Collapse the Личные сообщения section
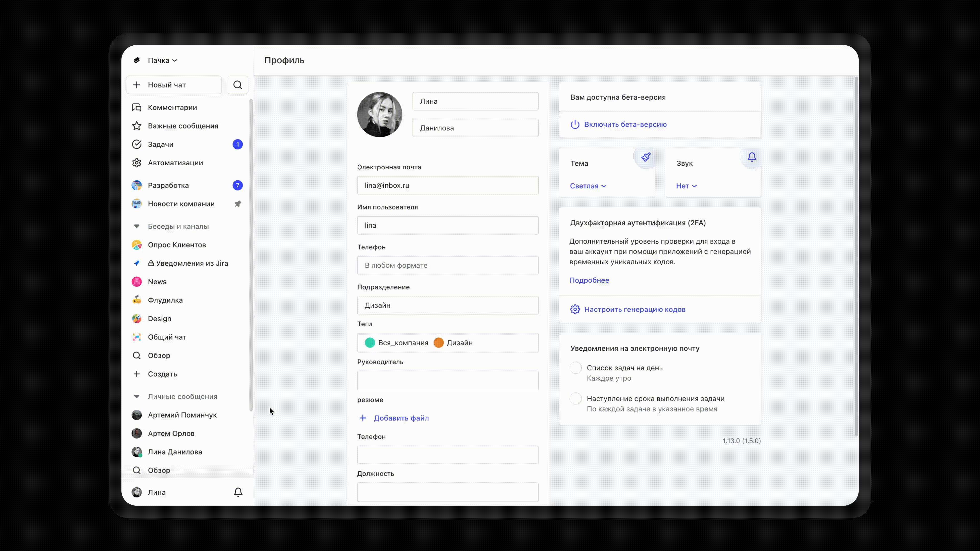This screenshot has width=980, height=551. 137,397
